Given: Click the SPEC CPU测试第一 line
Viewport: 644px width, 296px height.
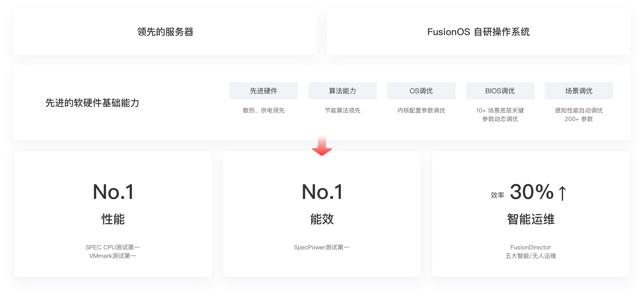Looking at the screenshot, I should [x=113, y=247].
